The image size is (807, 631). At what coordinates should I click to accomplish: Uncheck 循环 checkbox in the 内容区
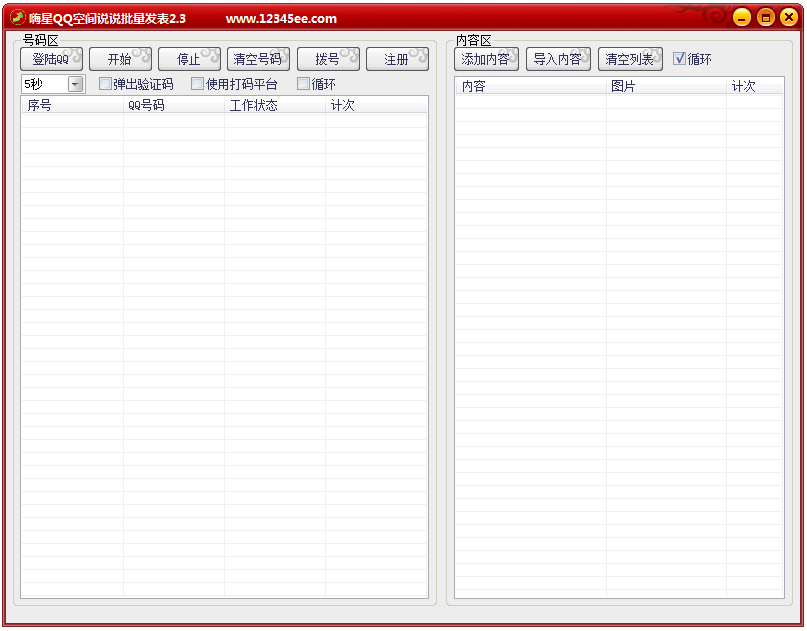tap(679, 59)
